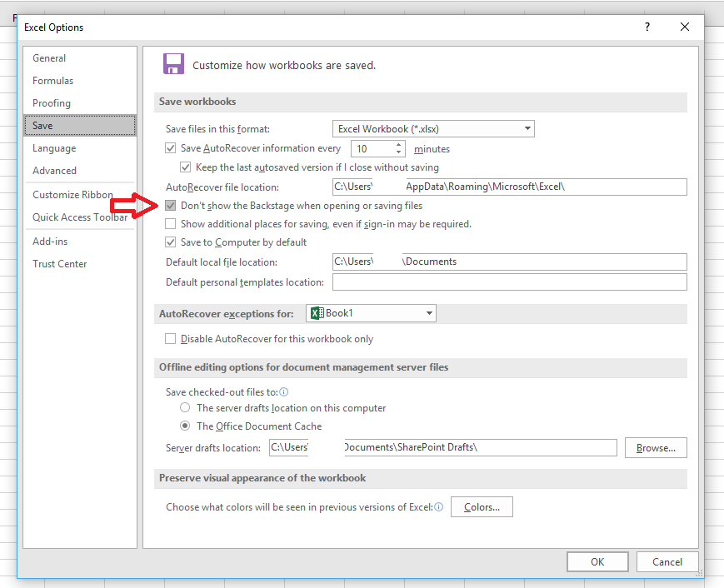
Task: Close the Excel Options dialog
Action: tap(685, 27)
